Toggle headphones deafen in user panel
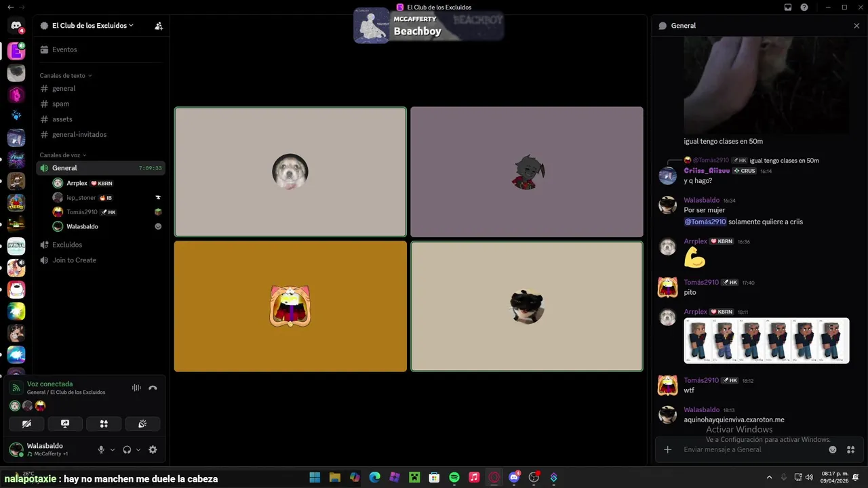Screen dimensions: 868x488 pos(127,449)
